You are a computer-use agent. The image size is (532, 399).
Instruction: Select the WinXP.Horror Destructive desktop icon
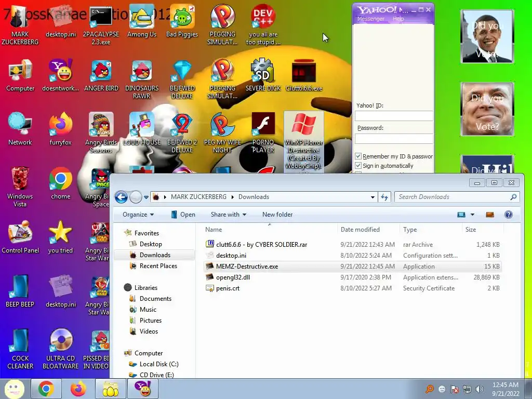[303, 141]
